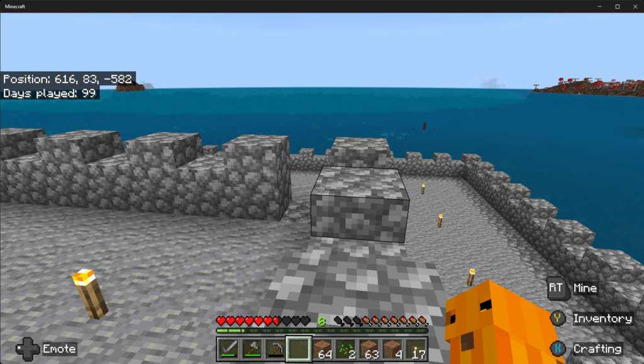Click the Position coordinates readout
This screenshot has height=364, width=644.
[68, 79]
